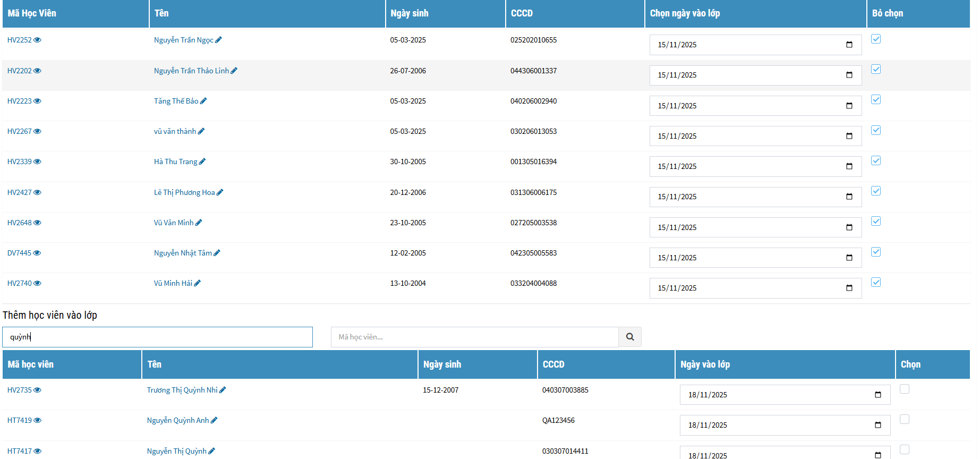Click the search magnifier button
The image size is (980, 459).
pos(630,337)
